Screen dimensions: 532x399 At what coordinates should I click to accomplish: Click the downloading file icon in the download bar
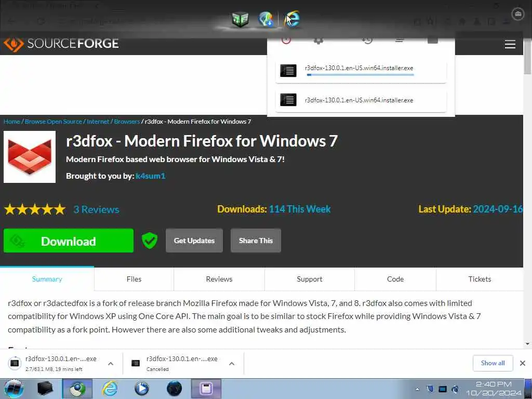[x=15, y=363]
